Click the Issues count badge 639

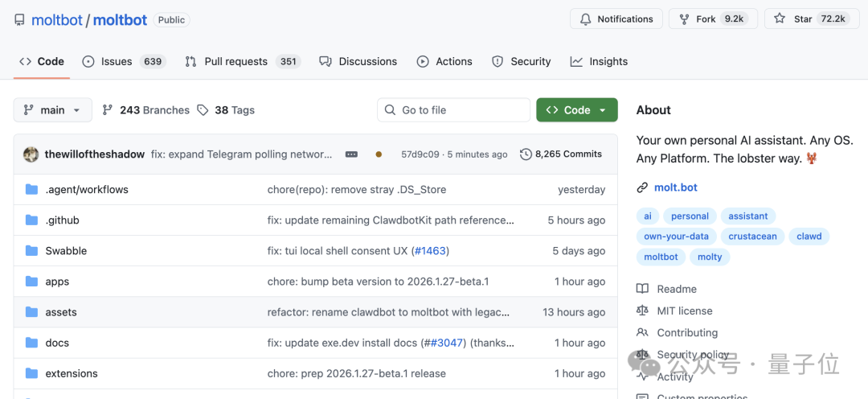coord(152,61)
